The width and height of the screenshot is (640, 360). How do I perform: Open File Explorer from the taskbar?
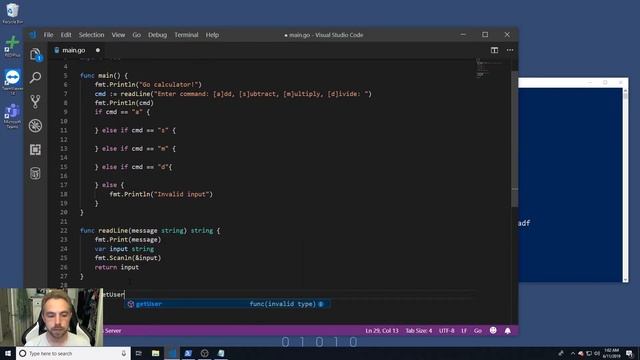tap(156, 353)
